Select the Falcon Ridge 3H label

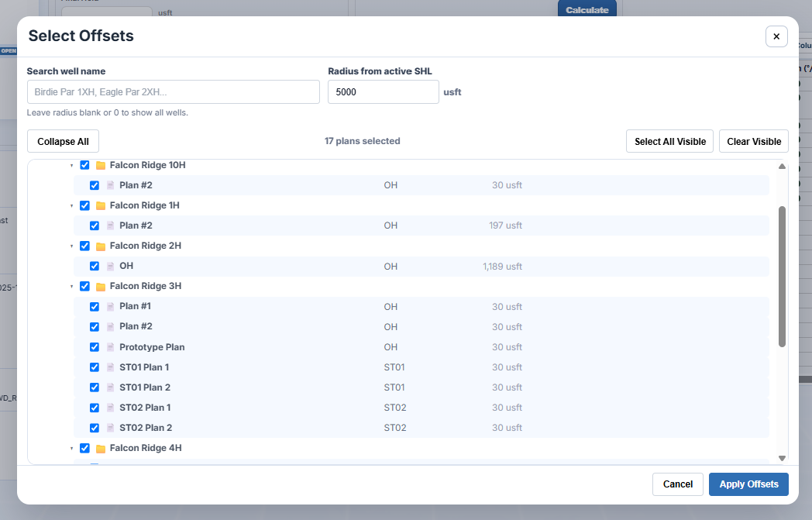pyautogui.click(x=146, y=287)
